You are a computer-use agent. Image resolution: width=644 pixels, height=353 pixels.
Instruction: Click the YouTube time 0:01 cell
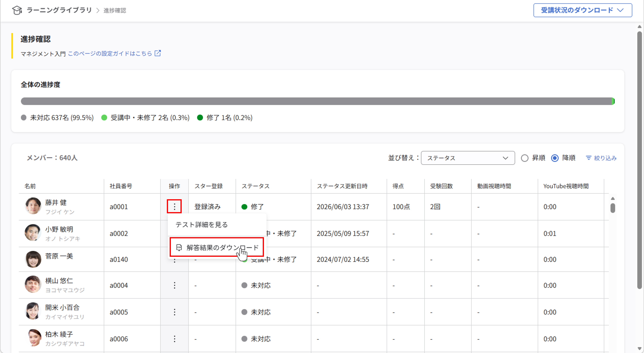[550, 234]
